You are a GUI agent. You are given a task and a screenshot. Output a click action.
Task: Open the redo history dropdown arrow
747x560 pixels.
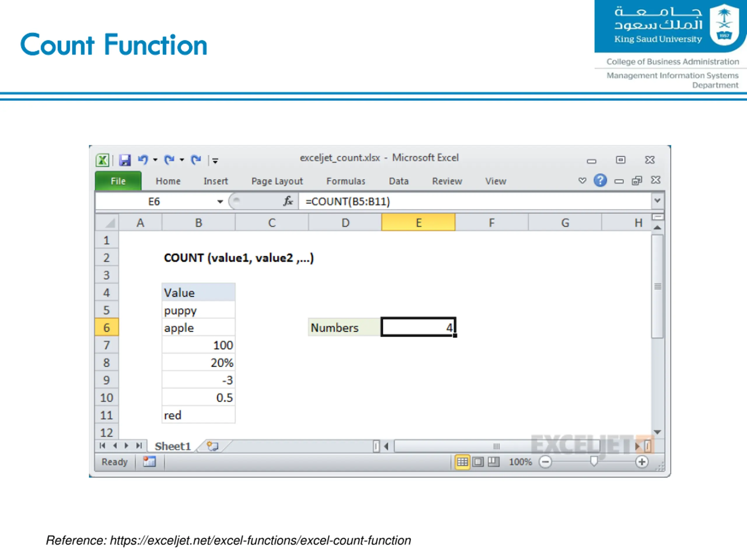click(182, 160)
